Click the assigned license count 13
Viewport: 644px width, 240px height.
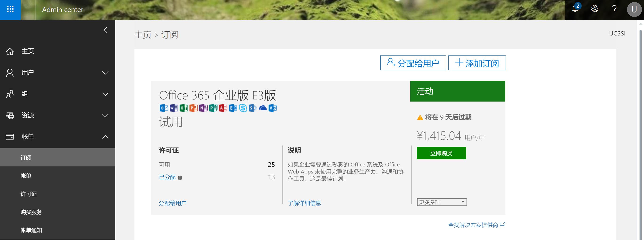click(x=271, y=177)
